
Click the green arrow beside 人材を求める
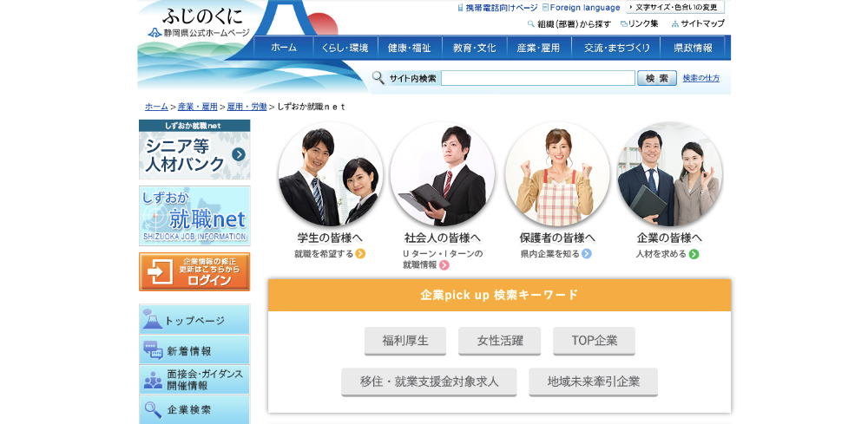[694, 254]
